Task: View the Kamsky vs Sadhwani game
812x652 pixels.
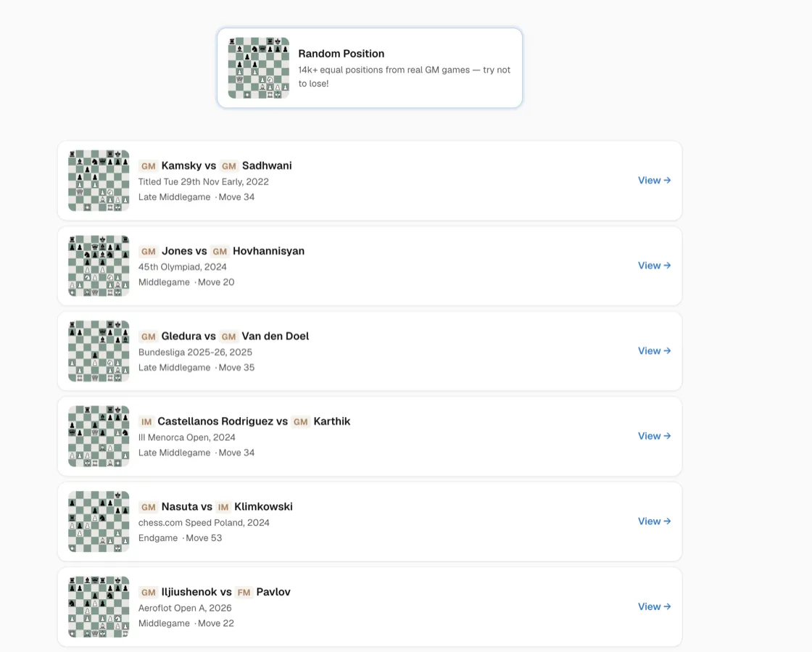Action: click(654, 180)
